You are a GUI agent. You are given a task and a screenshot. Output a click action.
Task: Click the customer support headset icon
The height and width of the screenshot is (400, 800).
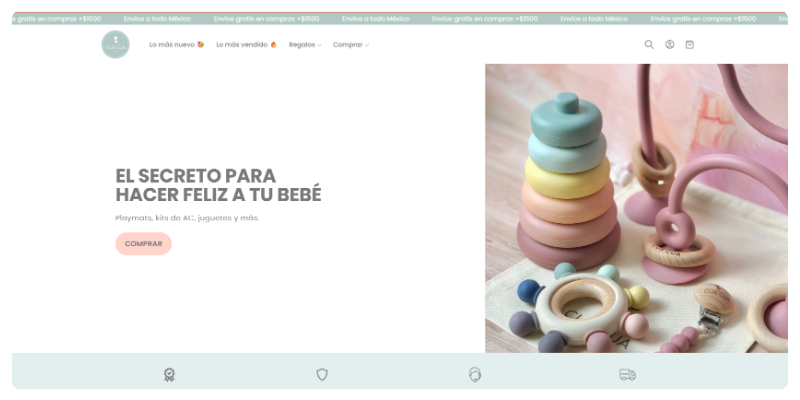pyautogui.click(x=475, y=374)
